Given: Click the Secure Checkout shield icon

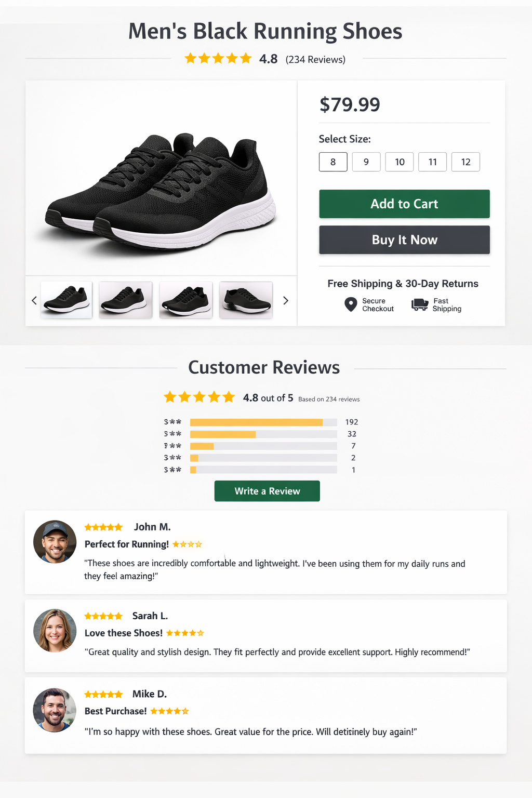Looking at the screenshot, I should [349, 305].
